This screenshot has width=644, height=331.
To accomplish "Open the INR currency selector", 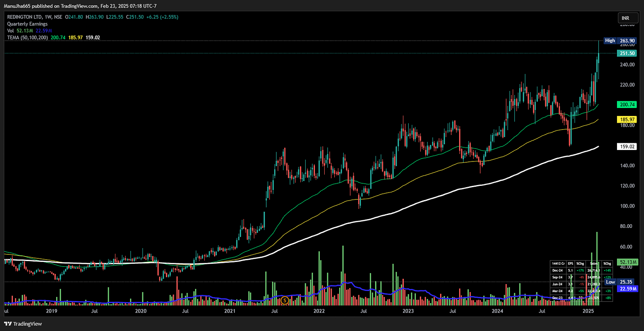I will click(x=627, y=18).
